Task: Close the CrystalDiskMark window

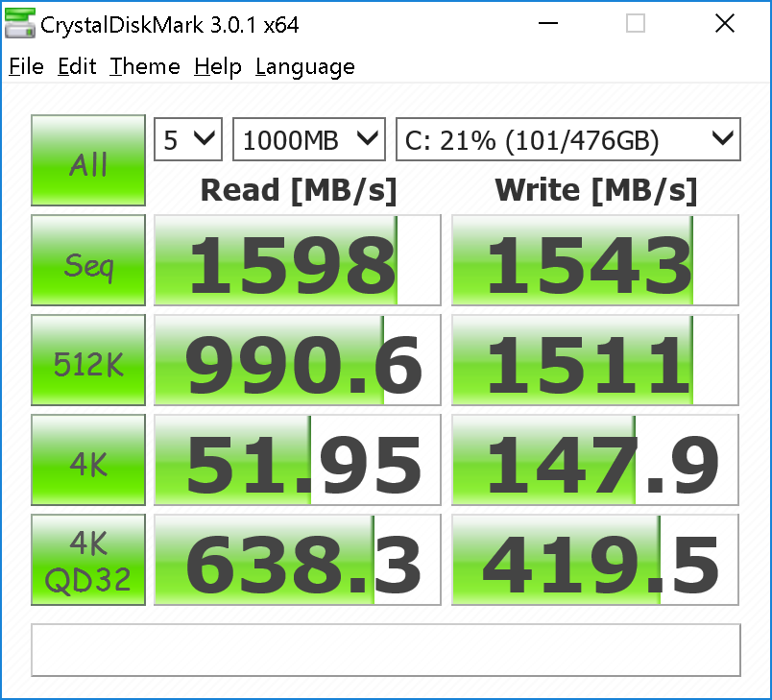Action: [725, 23]
